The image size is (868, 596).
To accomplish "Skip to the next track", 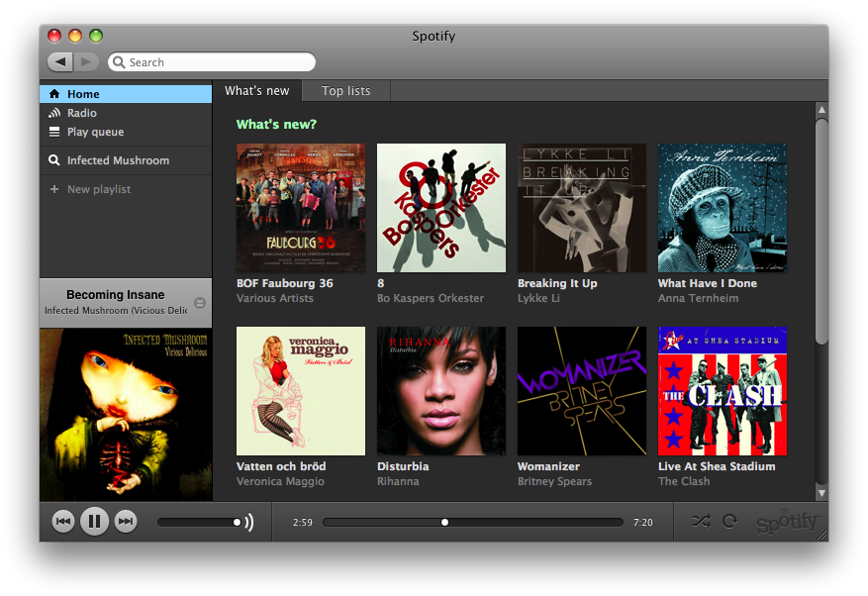I will click(x=126, y=521).
